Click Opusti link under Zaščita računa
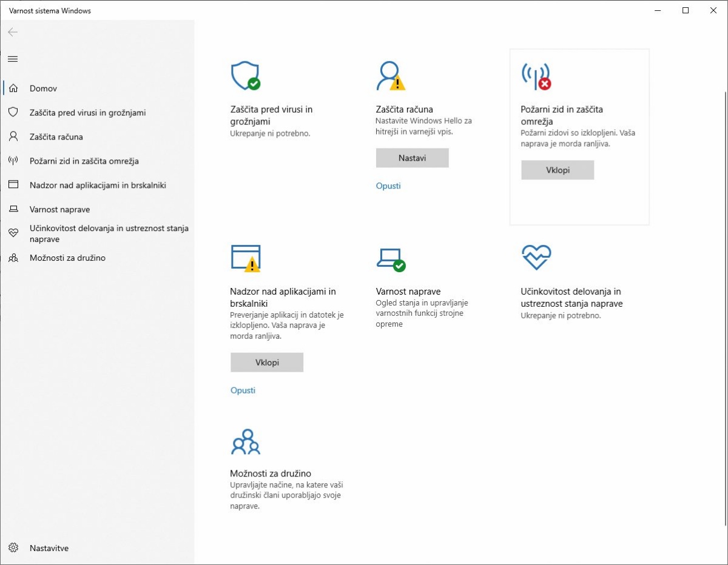The height and width of the screenshot is (565, 728). point(388,186)
